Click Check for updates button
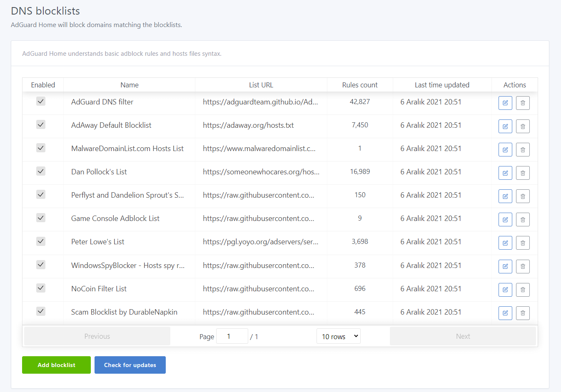Viewport: 561px width, 392px height. click(x=130, y=365)
